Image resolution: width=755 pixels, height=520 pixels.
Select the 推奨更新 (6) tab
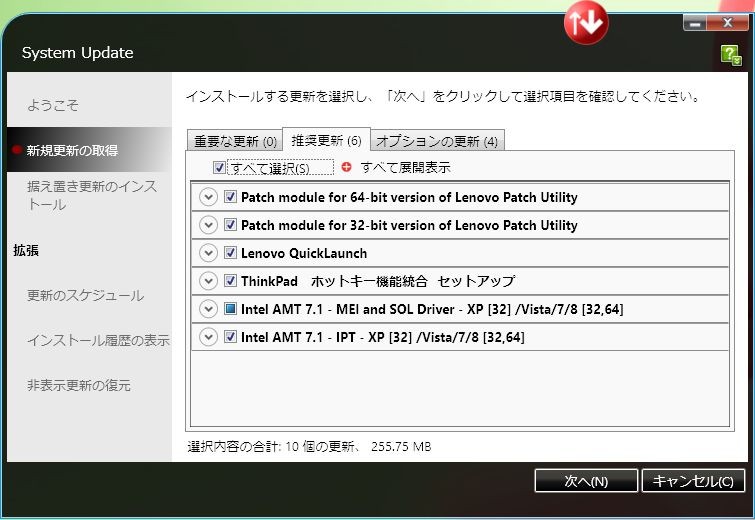pos(326,140)
